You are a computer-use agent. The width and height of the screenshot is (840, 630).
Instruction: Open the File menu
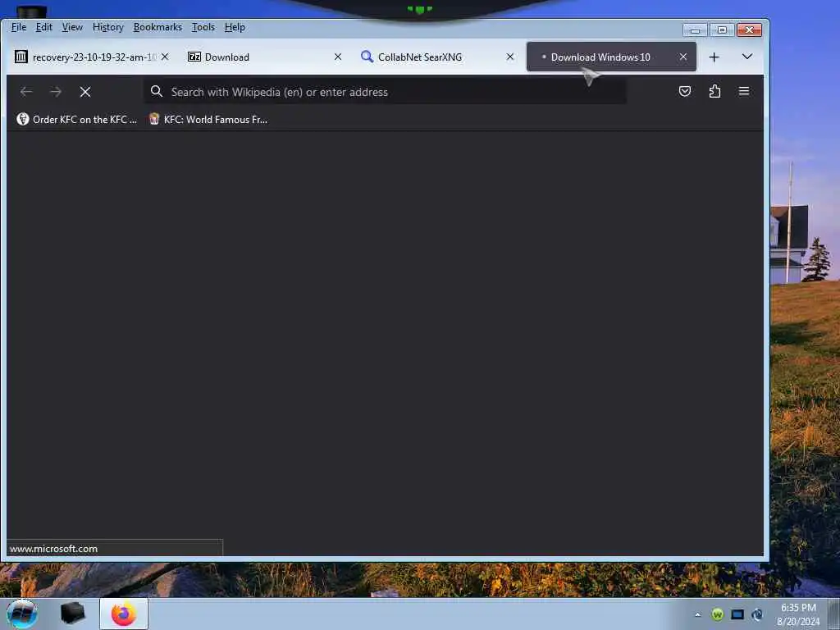pos(19,27)
